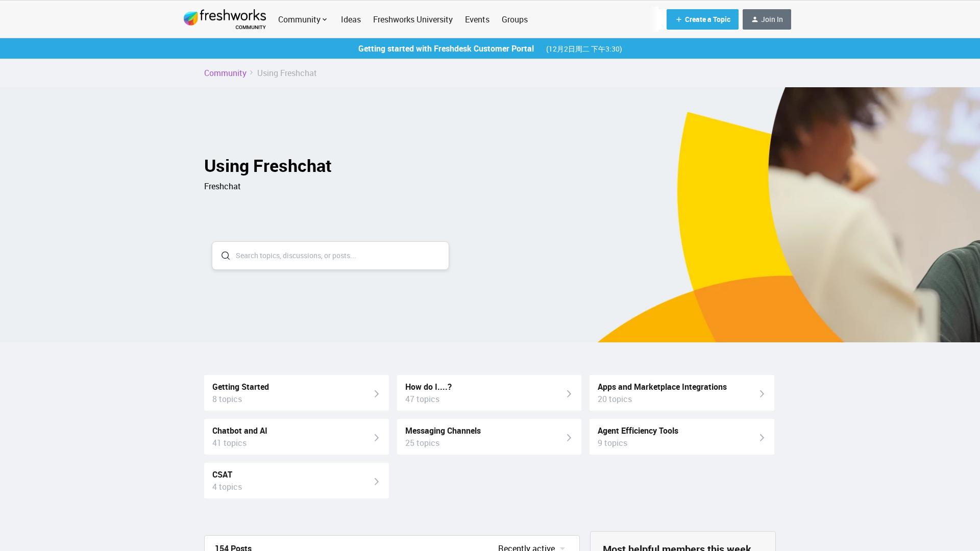
Task: Open the Events page
Action: tap(477, 19)
